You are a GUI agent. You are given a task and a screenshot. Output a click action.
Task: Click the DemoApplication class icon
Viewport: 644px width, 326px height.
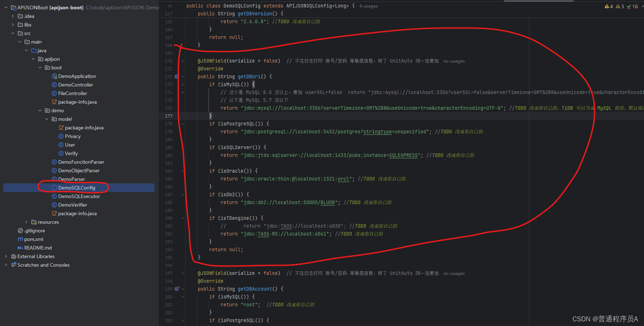click(54, 76)
